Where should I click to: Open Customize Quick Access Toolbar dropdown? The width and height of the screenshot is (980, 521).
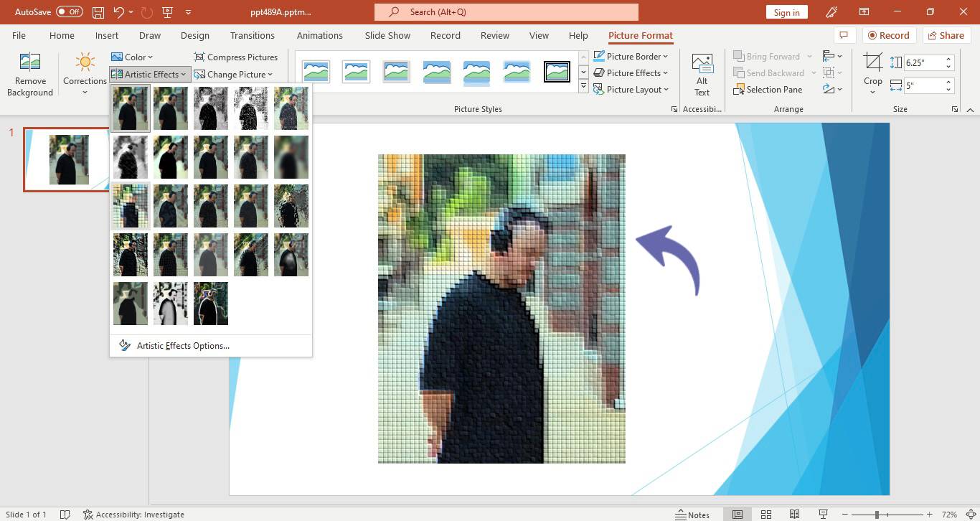(188, 12)
